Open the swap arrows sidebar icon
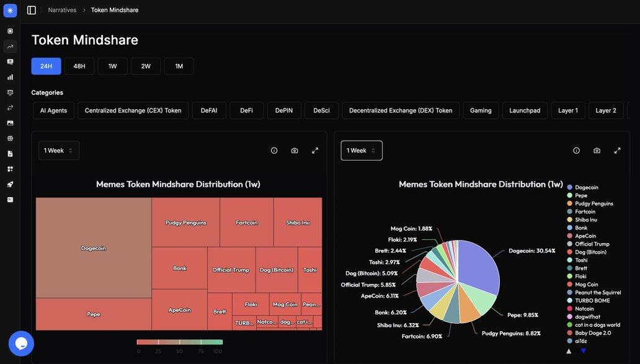640x364 pixels. 10,108
